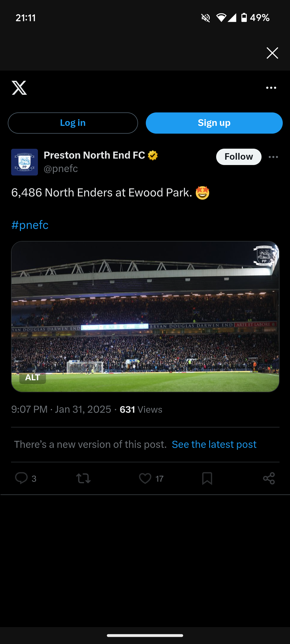Click See the latest post link
This screenshot has width=290, height=644.
coord(214,444)
